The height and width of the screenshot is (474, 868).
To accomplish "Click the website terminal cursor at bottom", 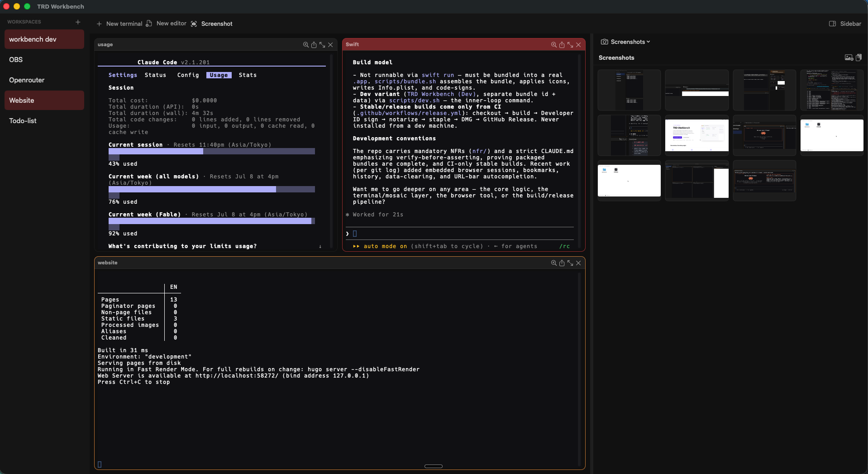I will pos(100,464).
